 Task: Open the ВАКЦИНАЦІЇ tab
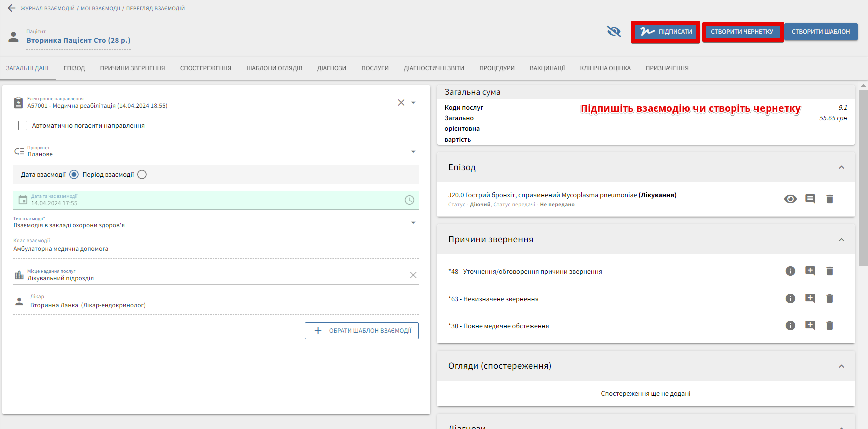[x=547, y=68]
